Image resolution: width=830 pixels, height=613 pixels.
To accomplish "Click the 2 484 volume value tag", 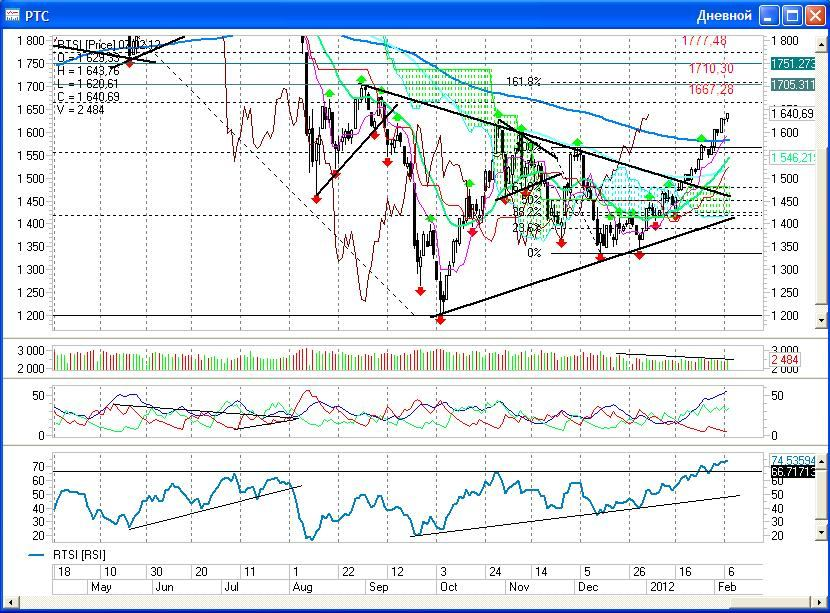I will click(785, 360).
